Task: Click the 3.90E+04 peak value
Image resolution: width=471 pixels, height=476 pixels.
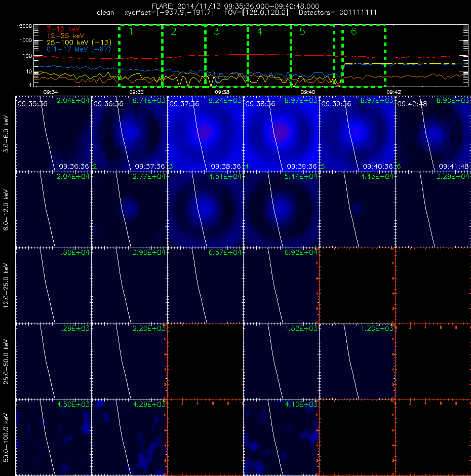Action: (x=149, y=252)
